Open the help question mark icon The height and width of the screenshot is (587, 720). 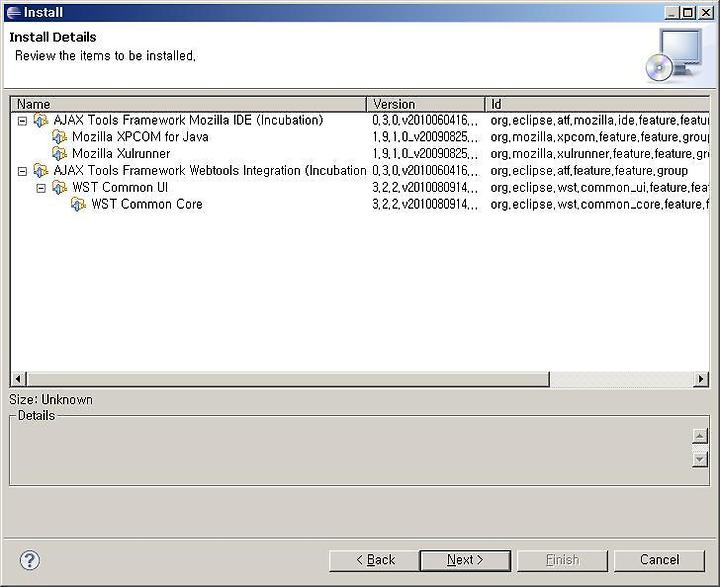(x=30, y=560)
